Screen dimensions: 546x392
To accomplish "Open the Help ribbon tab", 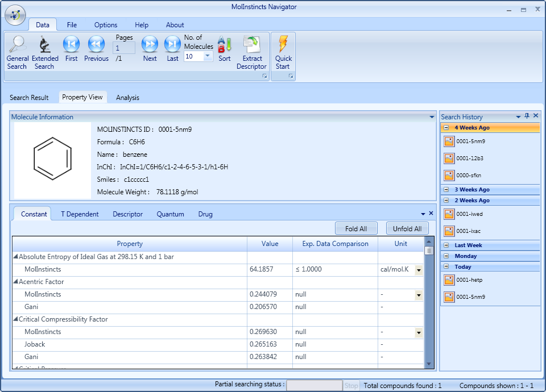I will click(142, 24).
